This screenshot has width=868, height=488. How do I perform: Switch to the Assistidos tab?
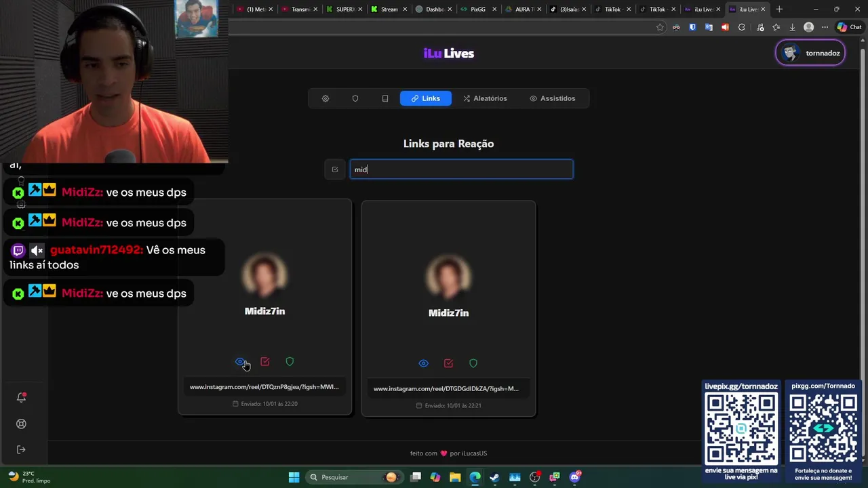(552, 98)
